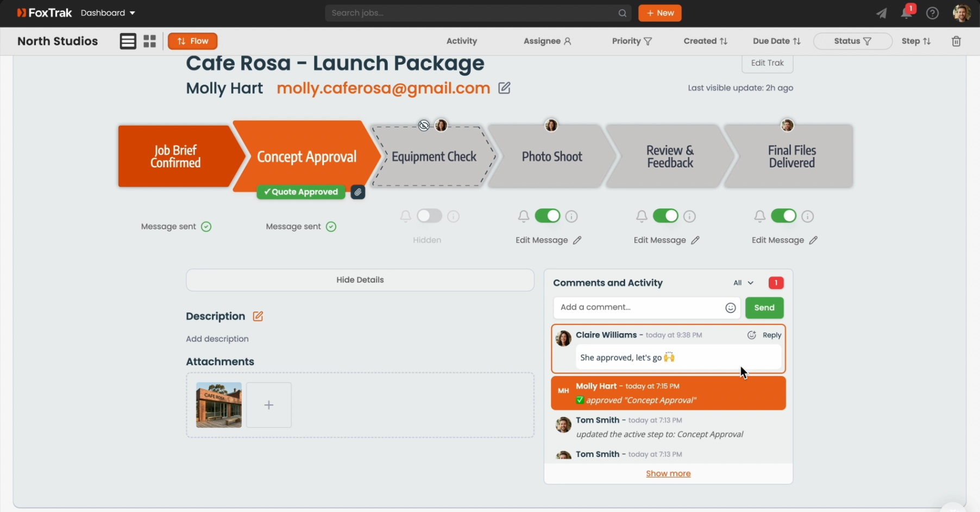980x512 pixels.
Task: Focus the Search jobs field
Action: point(478,13)
